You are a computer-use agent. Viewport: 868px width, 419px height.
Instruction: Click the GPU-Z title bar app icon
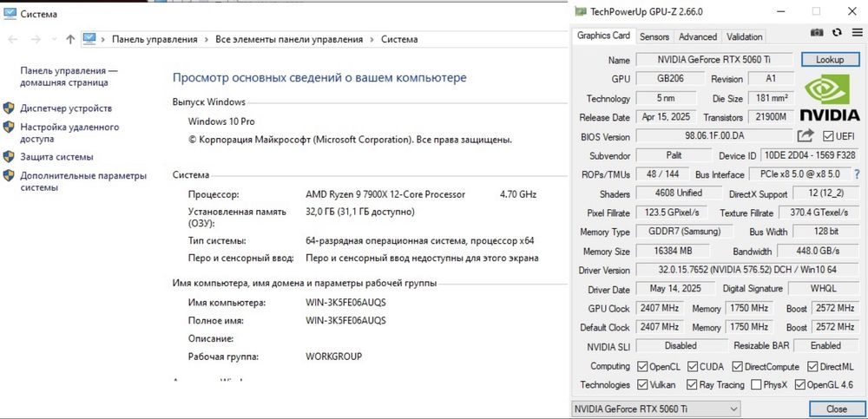580,11
